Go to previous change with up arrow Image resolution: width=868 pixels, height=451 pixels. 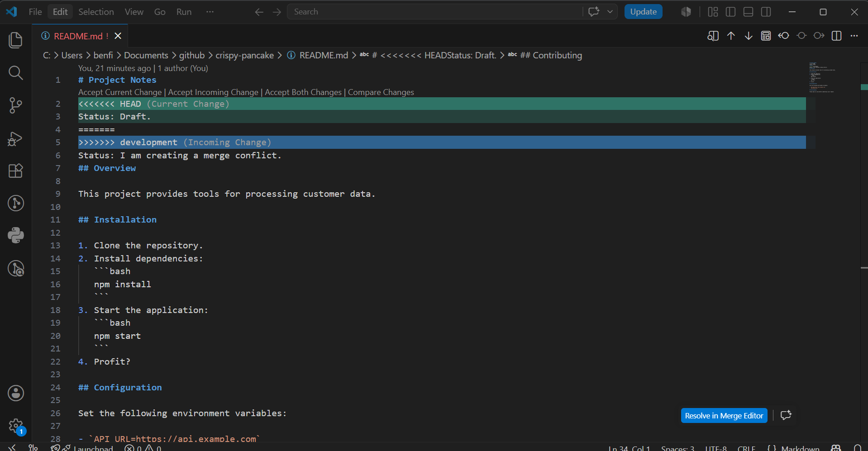[x=731, y=36]
